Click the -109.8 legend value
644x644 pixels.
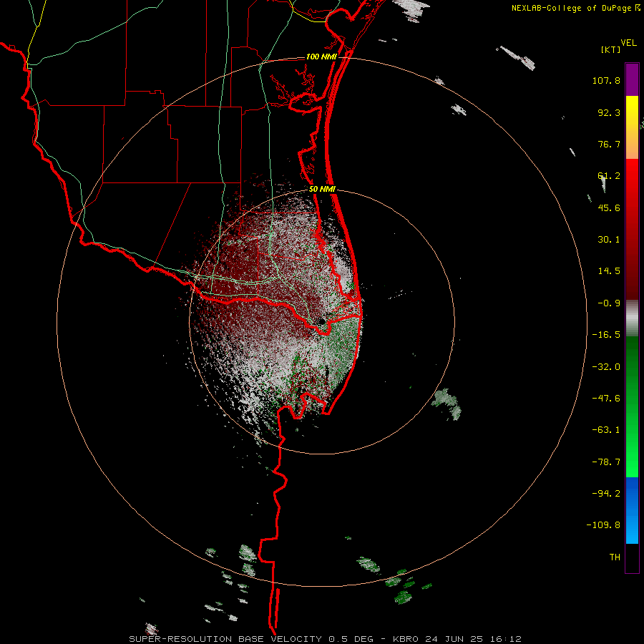click(x=603, y=525)
